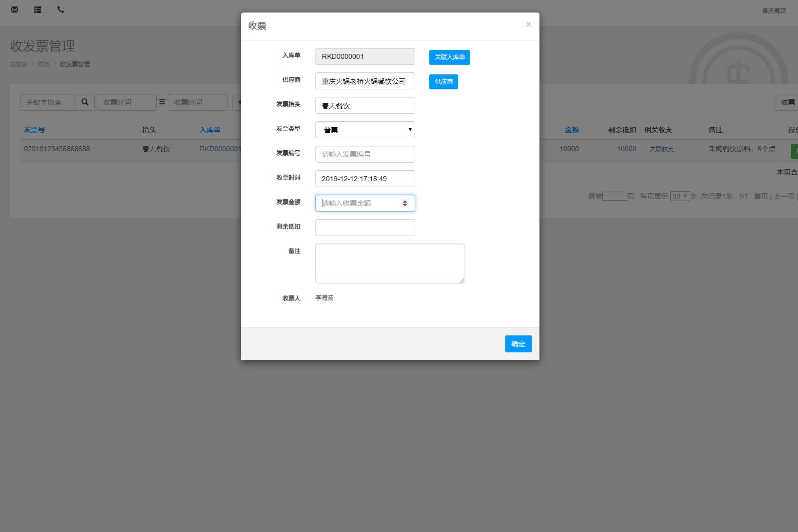Viewport: 798px width, 532px height.
Task: Click the 发票抬头 text field
Action: (365, 105)
